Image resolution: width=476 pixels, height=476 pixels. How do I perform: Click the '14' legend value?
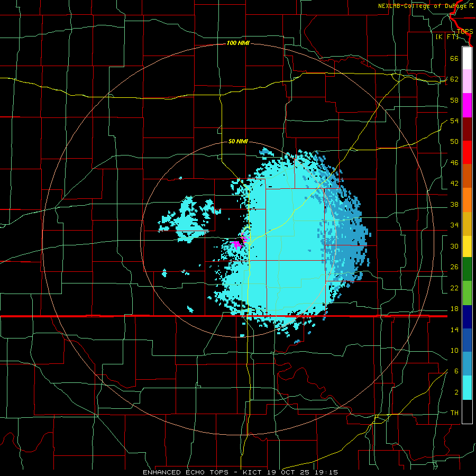pyautogui.click(x=454, y=329)
